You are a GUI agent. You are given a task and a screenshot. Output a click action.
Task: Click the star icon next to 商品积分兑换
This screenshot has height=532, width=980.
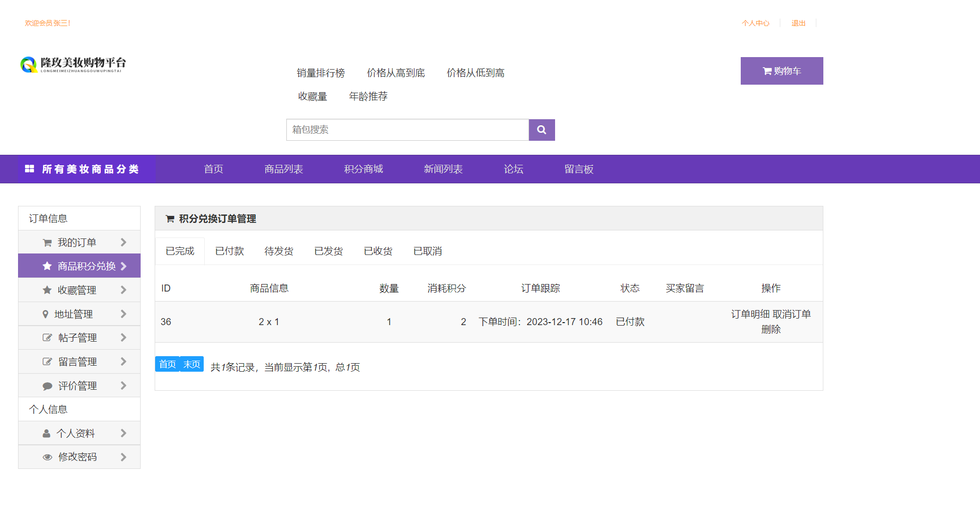[x=47, y=266]
